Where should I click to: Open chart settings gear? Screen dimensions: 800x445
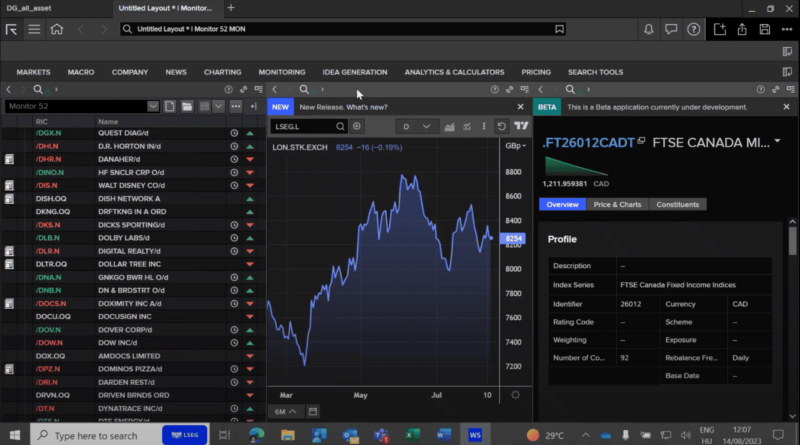click(x=515, y=394)
